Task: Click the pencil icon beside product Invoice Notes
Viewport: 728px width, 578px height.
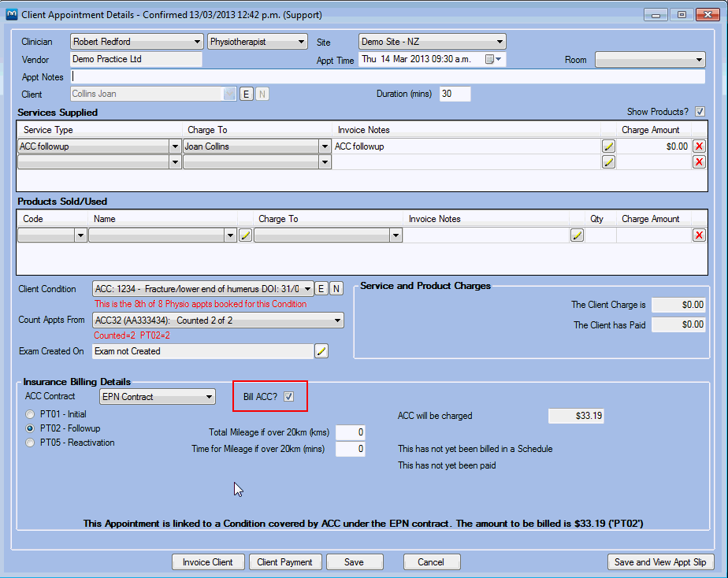Action: (577, 235)
